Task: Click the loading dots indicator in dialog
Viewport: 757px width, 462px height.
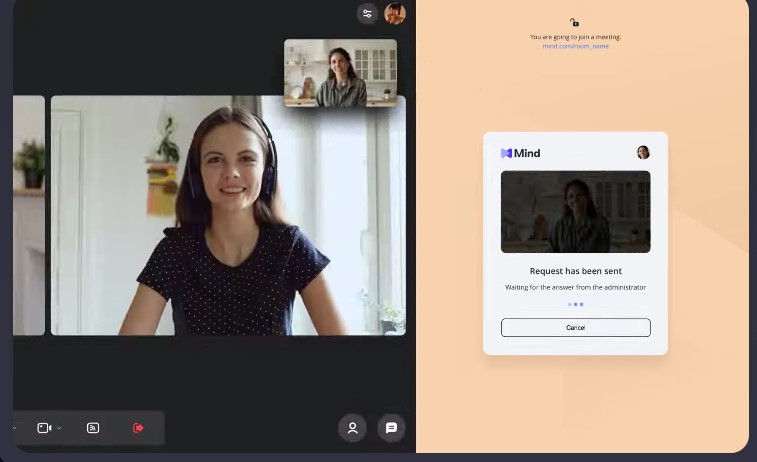Action: point(575,304)
